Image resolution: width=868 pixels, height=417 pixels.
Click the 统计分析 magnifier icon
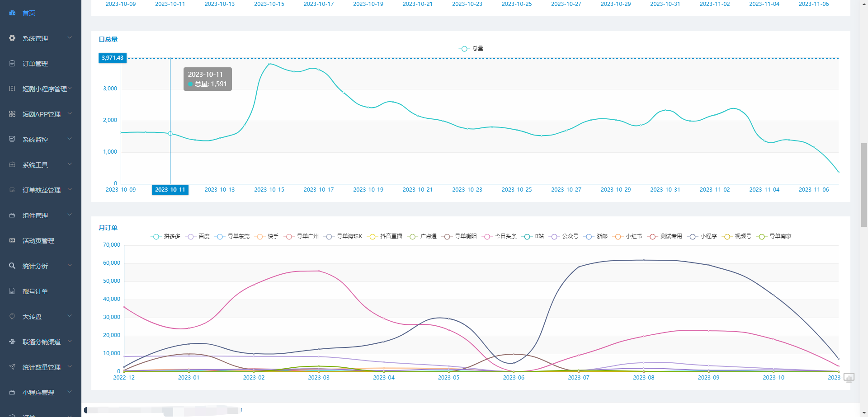[12, 266]
